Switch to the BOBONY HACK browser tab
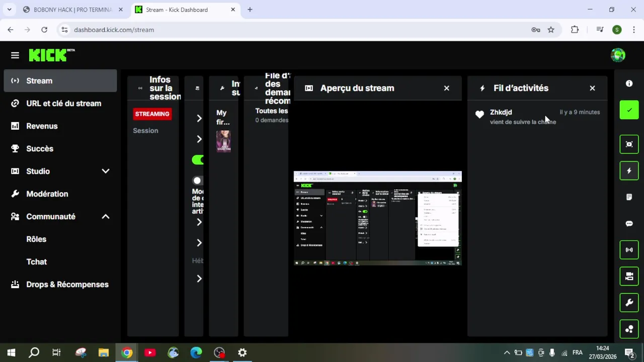This screenshot has height=362, width=644. [72, 10]
